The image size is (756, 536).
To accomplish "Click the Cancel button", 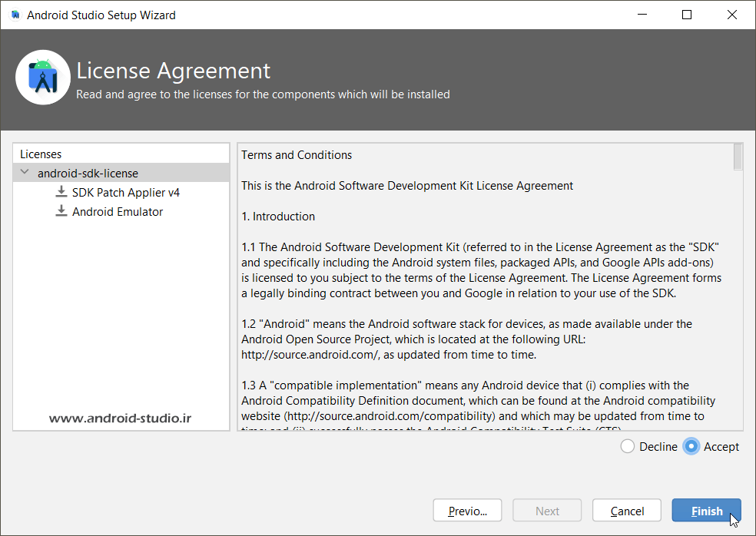I will coord(627,511).
